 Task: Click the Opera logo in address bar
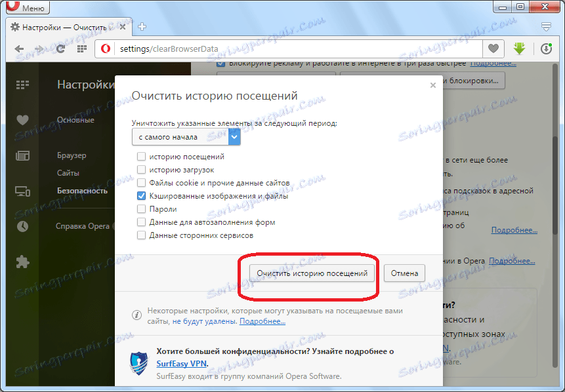(x=106, y=49)
